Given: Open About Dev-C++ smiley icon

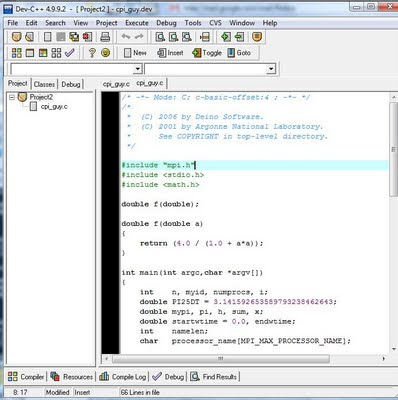Looking at the screenshot, I should [105, 53].
